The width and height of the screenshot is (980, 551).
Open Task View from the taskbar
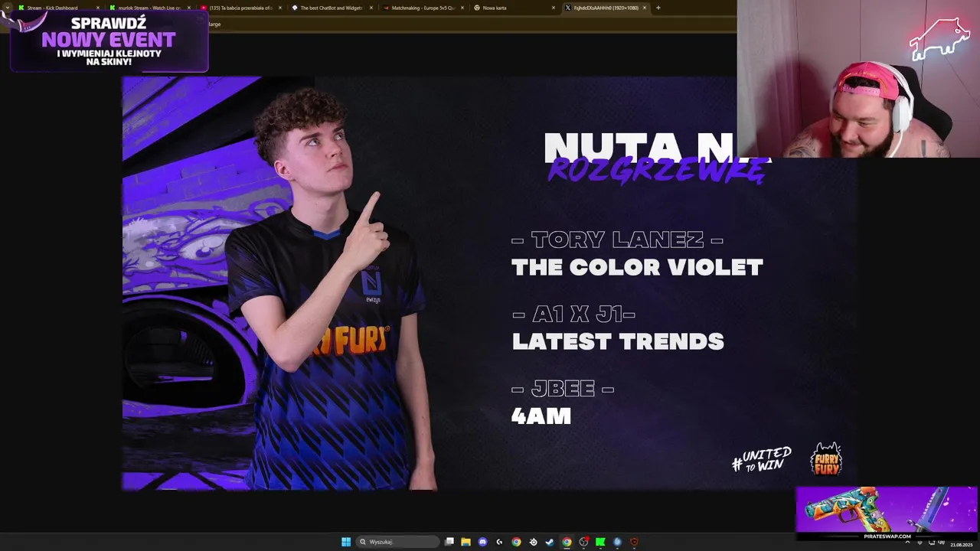click(449, 542)
